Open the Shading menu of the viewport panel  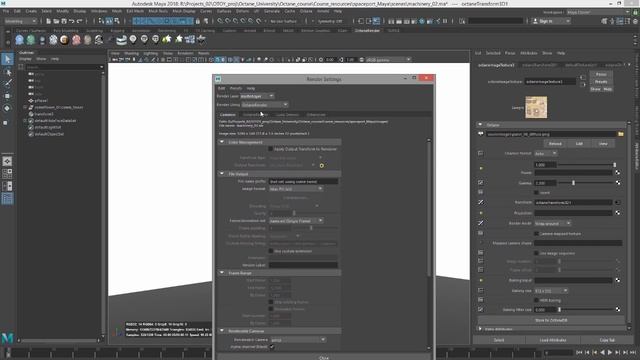131,53
